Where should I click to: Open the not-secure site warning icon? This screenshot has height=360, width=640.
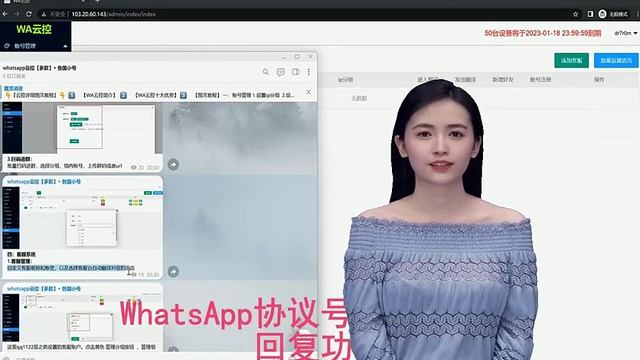point(44,14)
